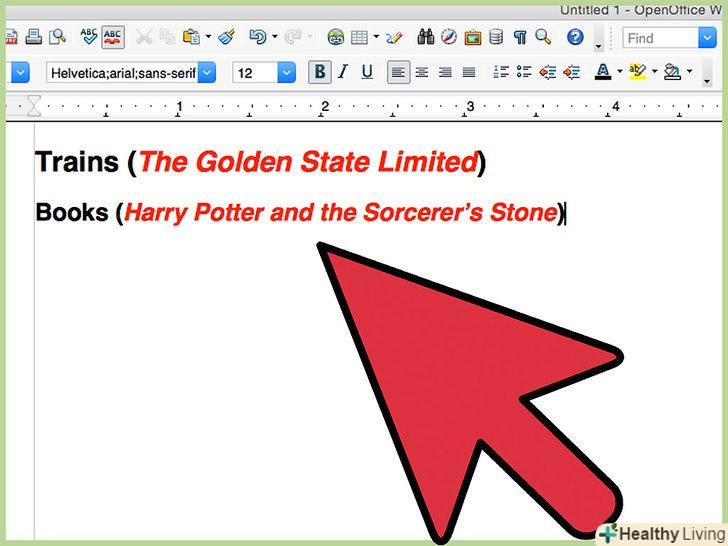This screenshot has width=728, height=546.
Task: Turn on Bullets list
Action: 524,72
